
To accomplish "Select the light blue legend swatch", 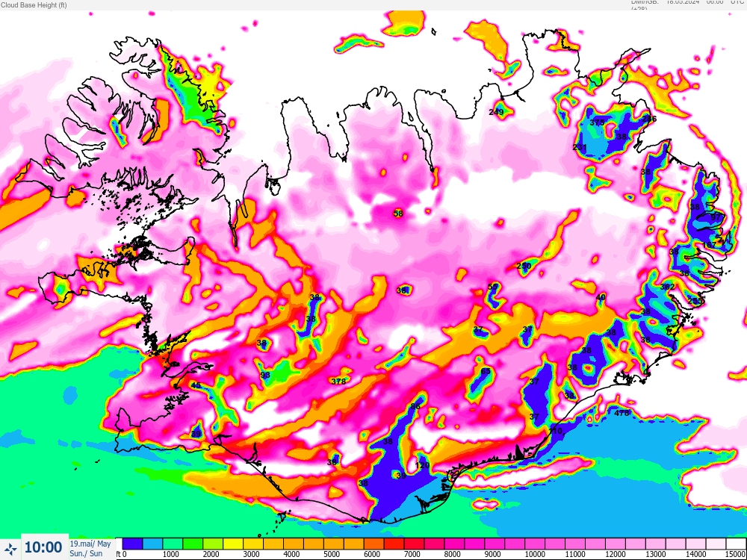I will [152, 544].
